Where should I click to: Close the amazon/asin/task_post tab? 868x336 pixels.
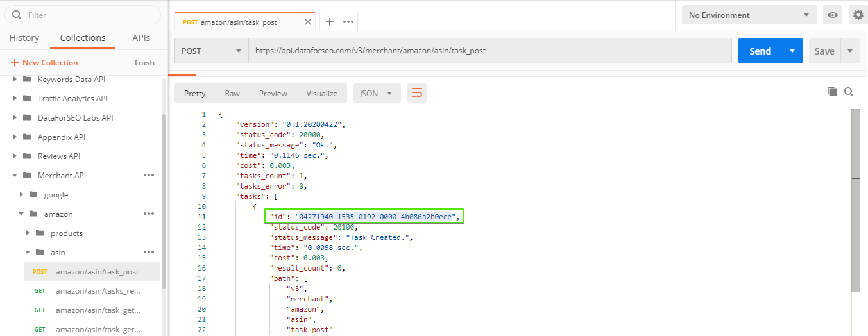309,22
